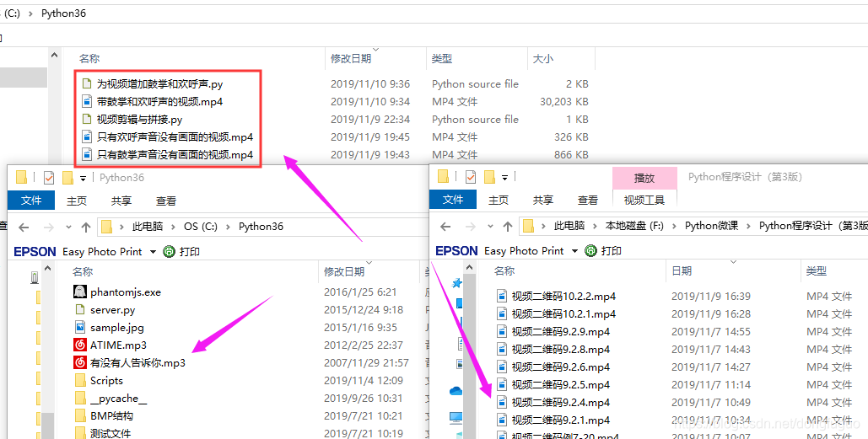
Task: Select 只有鼓掌声音没有画面的视频.mp4
Action: click(175, 155)
